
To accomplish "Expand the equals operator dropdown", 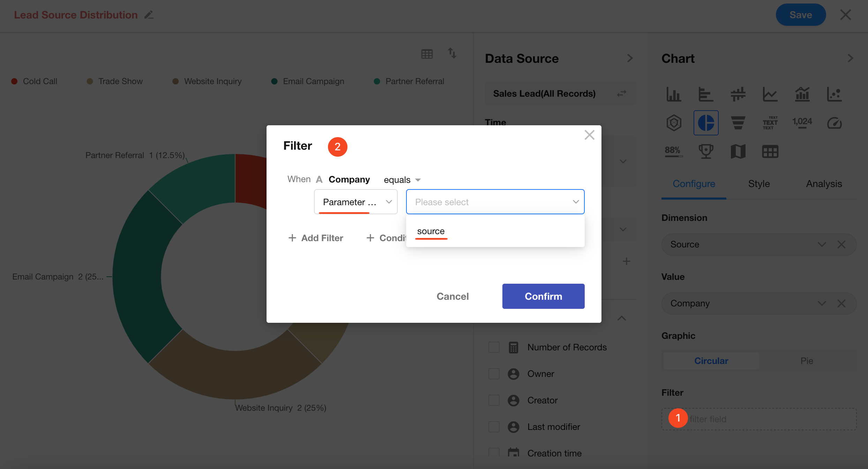I will tap(402, 180).
